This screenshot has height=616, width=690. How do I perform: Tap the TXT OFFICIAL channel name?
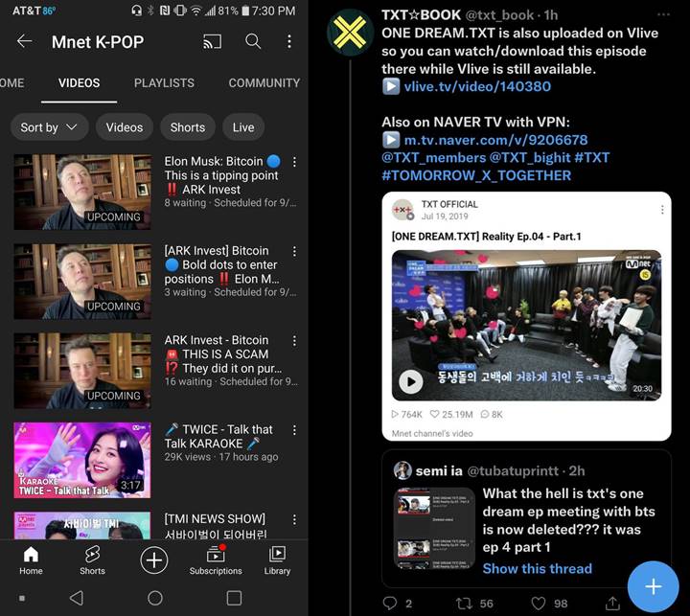(449, 204)
